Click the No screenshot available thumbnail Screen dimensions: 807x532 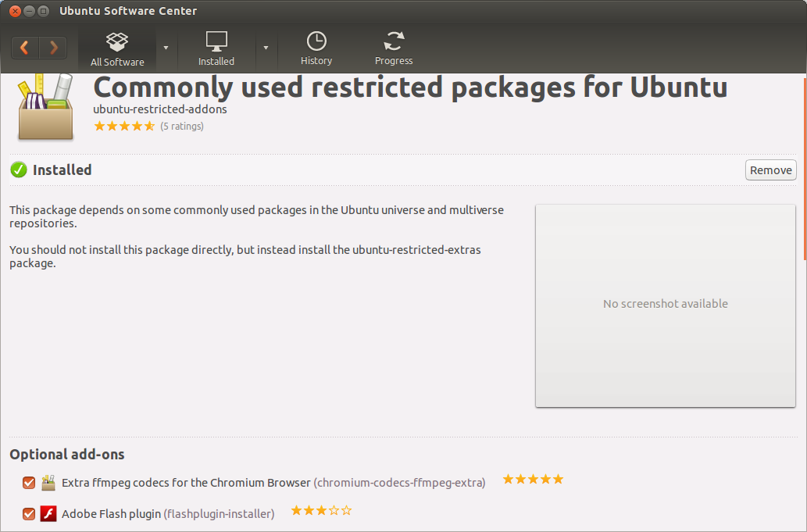click(665, 305)
